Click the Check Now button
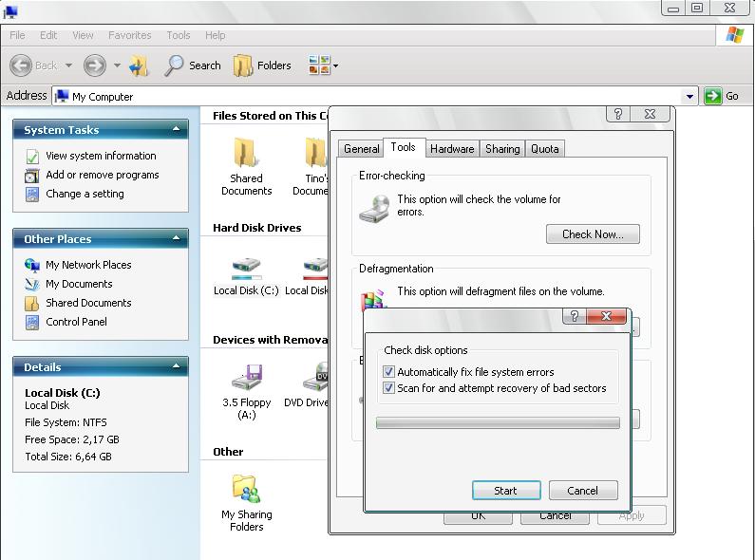 click(593, 234)
